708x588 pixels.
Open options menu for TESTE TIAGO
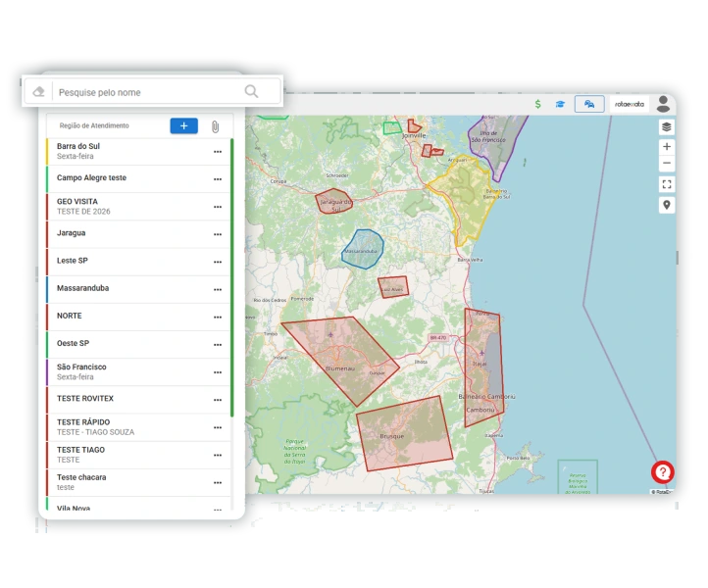pyautogui.click(x=218, y=455)
